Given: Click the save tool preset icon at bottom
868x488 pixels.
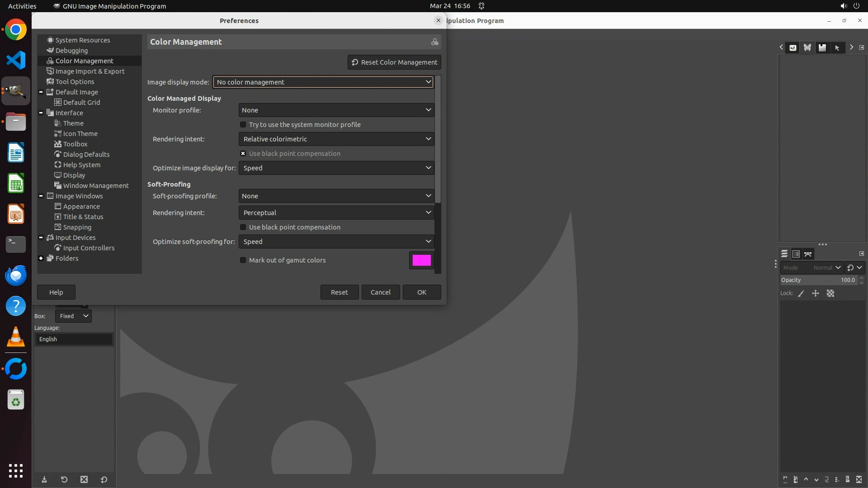Looking at the screenshot, I should tap(44, 479).
